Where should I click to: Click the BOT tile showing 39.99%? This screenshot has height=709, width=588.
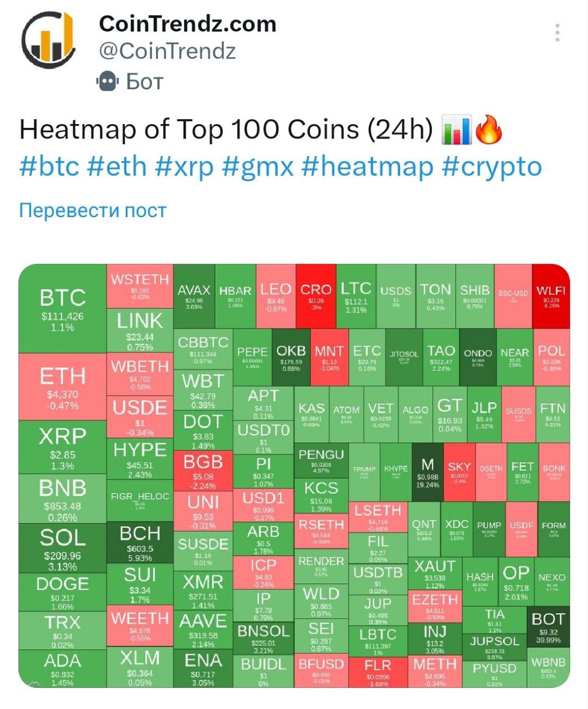tap(548, 626)
